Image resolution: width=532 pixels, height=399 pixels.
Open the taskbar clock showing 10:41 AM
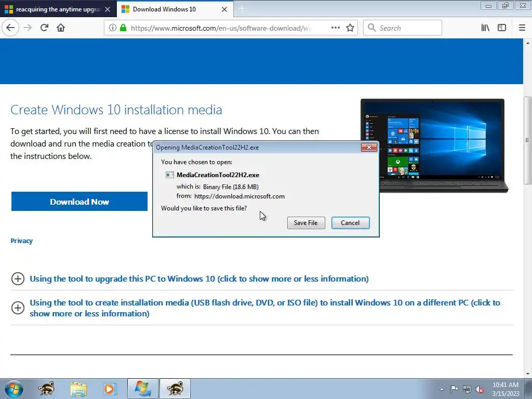point(506,389)
